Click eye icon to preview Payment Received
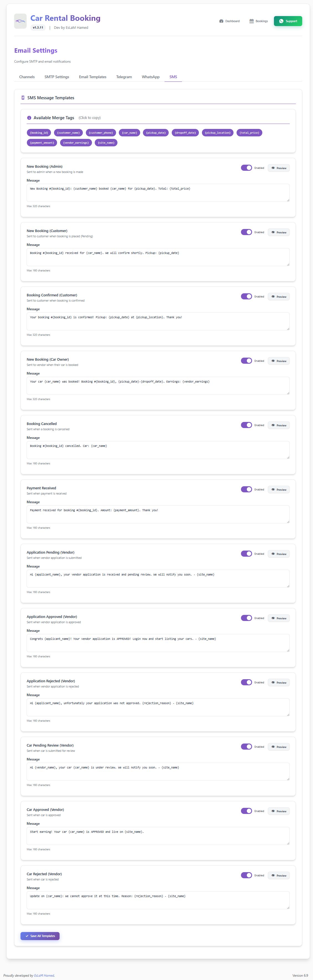313x980 pixels. [273, 489]
